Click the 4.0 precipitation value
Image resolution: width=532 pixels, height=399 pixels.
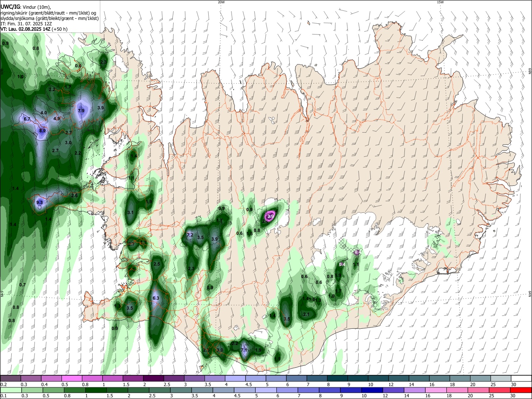(x=44, y=113)
